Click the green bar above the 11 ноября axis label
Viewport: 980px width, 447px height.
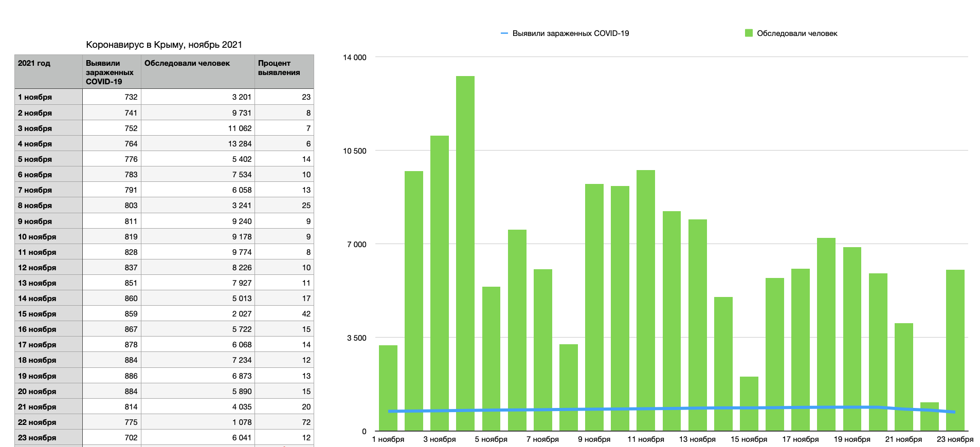click(646, 300)
